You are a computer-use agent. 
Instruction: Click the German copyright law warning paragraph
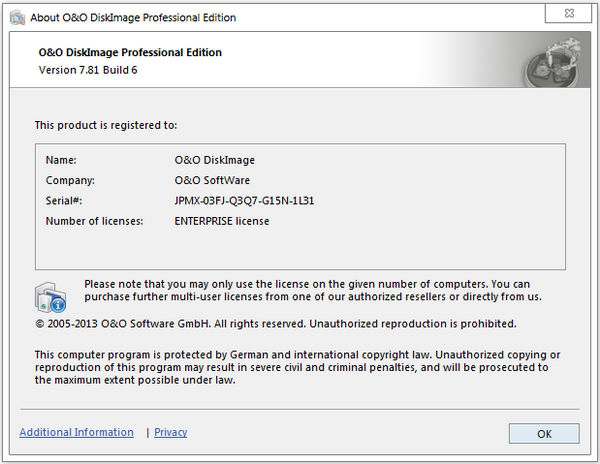tap(297, 367)
